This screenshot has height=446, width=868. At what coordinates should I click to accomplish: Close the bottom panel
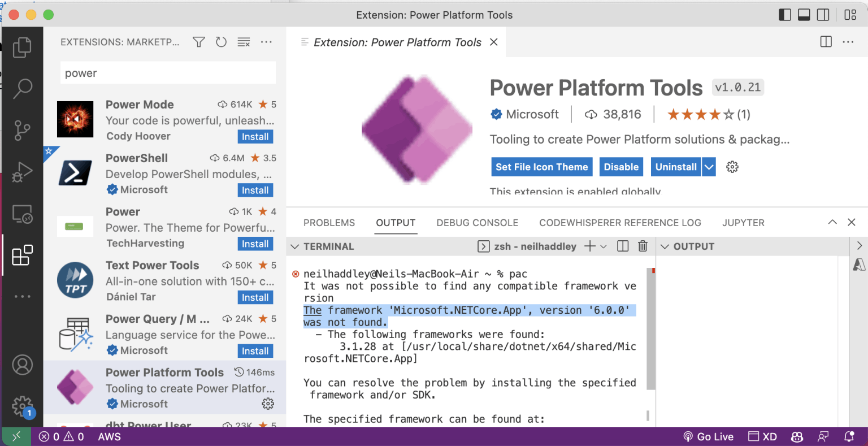(852, 222)
